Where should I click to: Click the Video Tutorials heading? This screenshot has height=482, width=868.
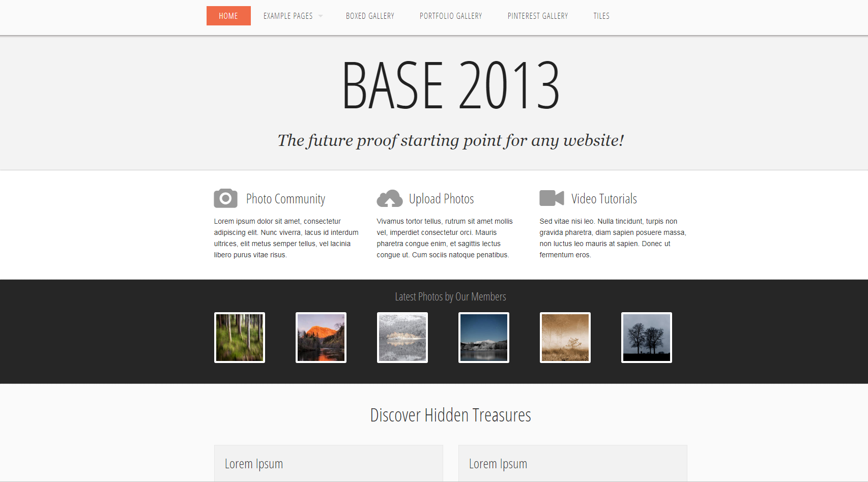point(604,199)
